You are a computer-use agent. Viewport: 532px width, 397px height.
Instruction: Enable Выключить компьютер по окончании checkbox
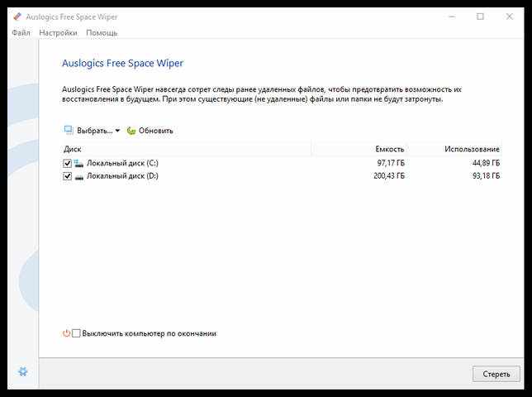[x=76, y=333]
